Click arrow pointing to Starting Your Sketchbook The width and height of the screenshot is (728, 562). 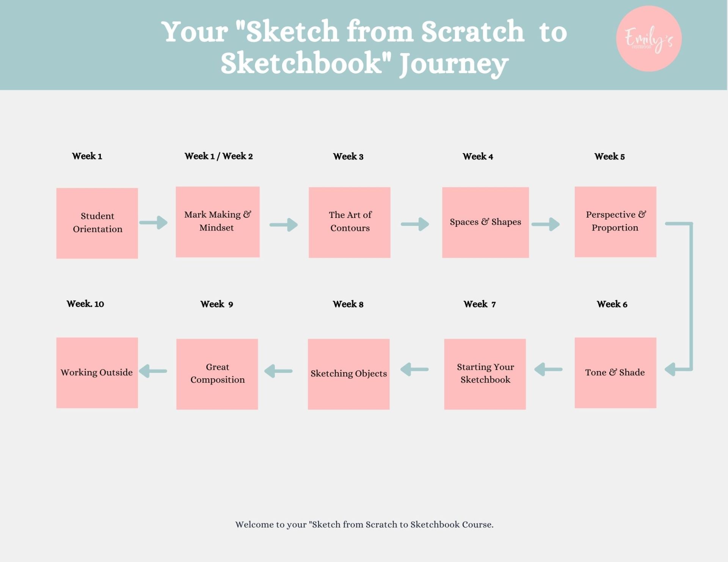coord(548,369)
